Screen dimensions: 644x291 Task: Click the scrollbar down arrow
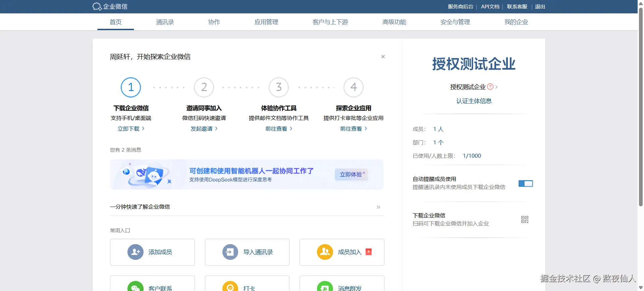(641, 288)
